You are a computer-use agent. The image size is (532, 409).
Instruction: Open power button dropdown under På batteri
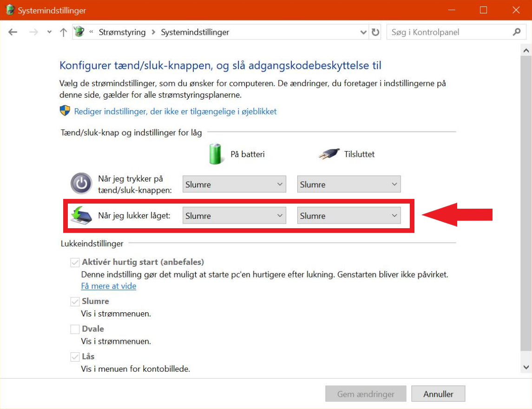[x=234, y=185]
